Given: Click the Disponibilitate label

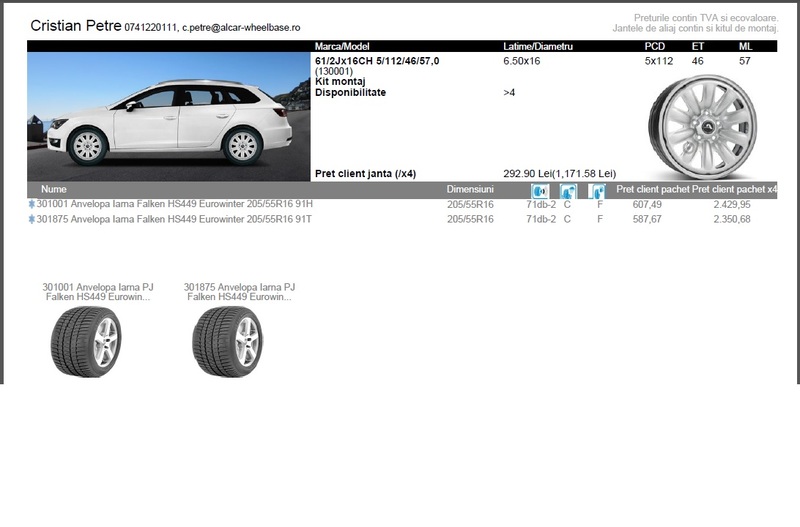Looking at the screenshot, I should click(350, 92).
